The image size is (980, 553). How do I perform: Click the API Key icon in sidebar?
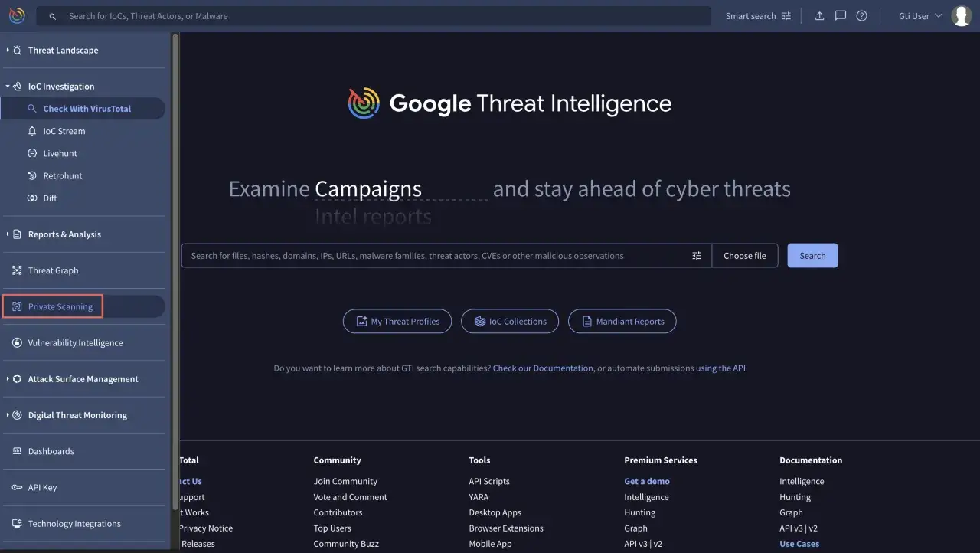point(18,487)
